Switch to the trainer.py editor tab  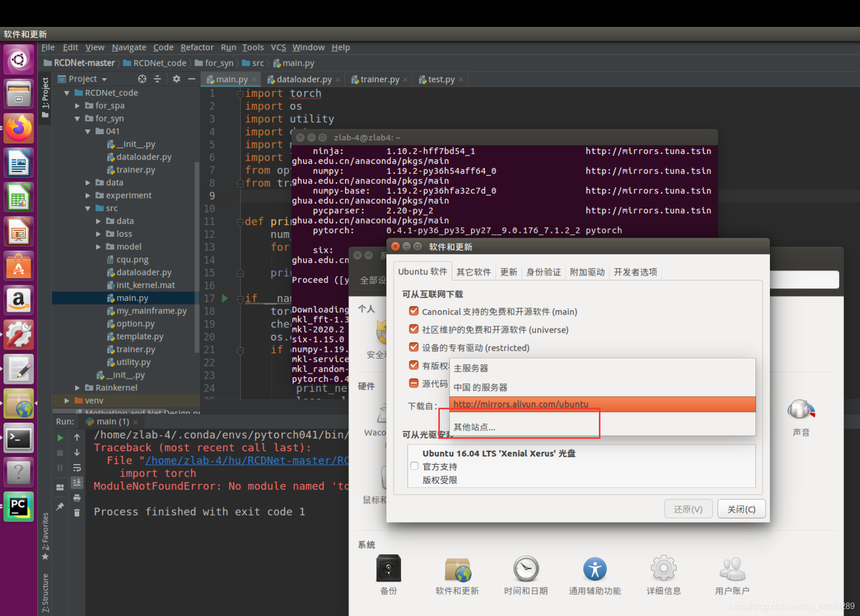click(379, 79)
